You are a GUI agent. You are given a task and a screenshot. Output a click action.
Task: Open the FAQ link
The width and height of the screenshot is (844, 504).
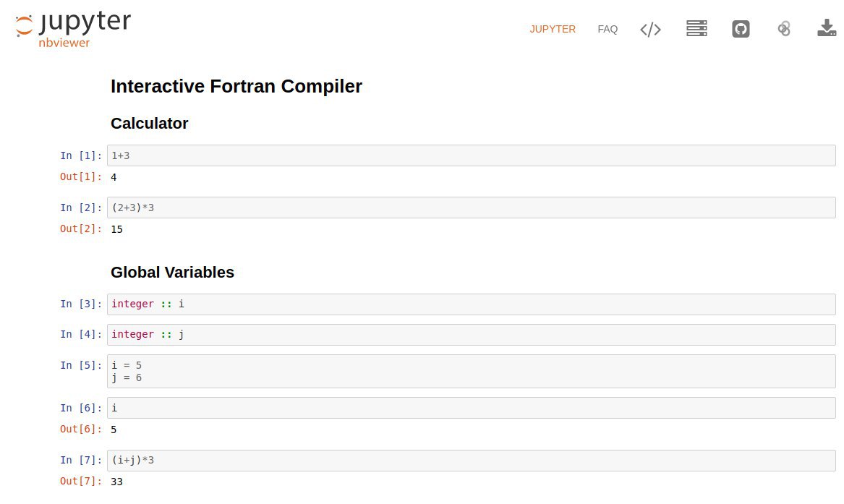point(608,29)
